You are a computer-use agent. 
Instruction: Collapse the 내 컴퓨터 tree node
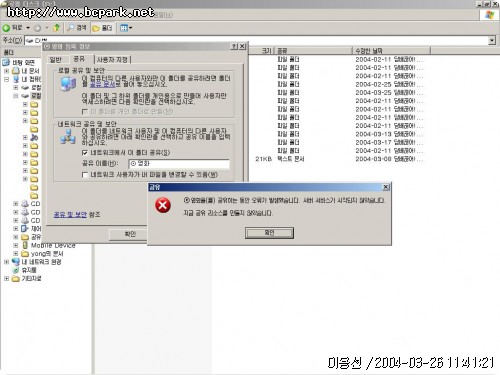(6, 79)
